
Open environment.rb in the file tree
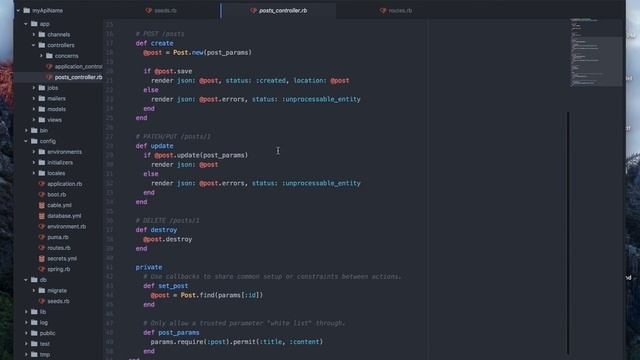click(67, 226)
